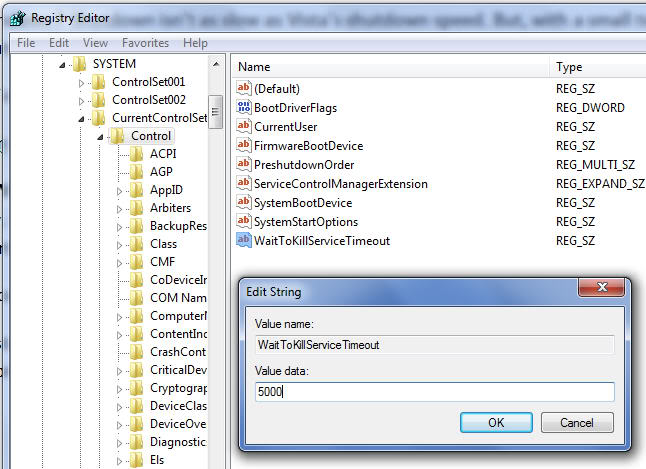Click the CurrentUser string value icon
Image resolution: width=646 pixels, height=469 pixels.
[x=243, y=127]
